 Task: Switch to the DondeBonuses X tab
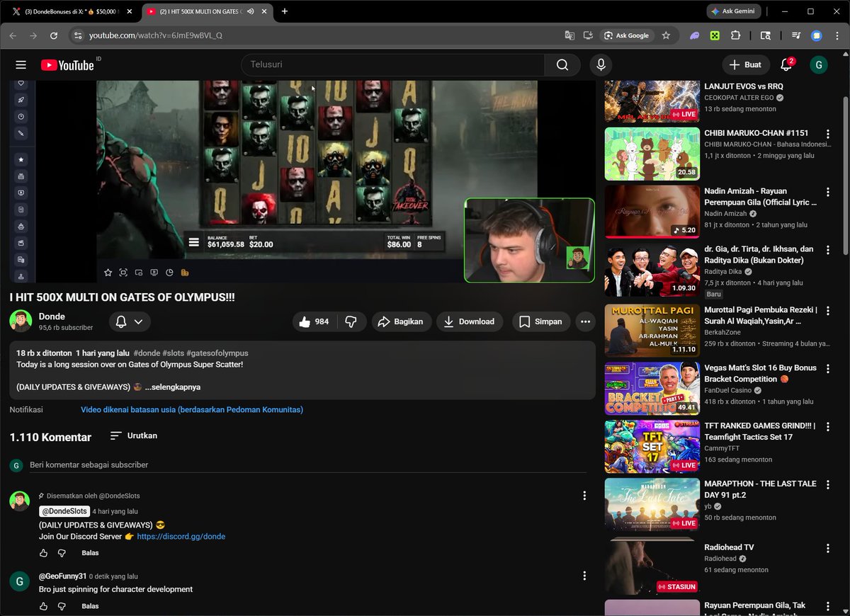pos(71,11)
